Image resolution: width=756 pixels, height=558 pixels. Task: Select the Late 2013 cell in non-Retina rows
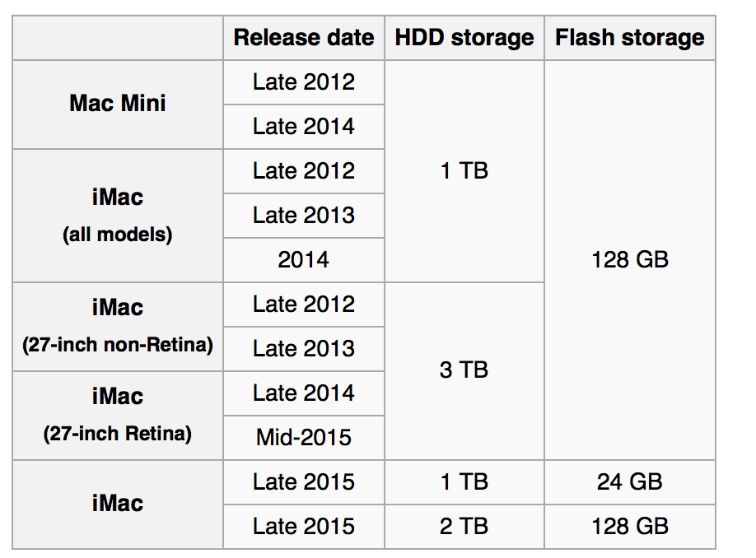[x=304, y=348]
